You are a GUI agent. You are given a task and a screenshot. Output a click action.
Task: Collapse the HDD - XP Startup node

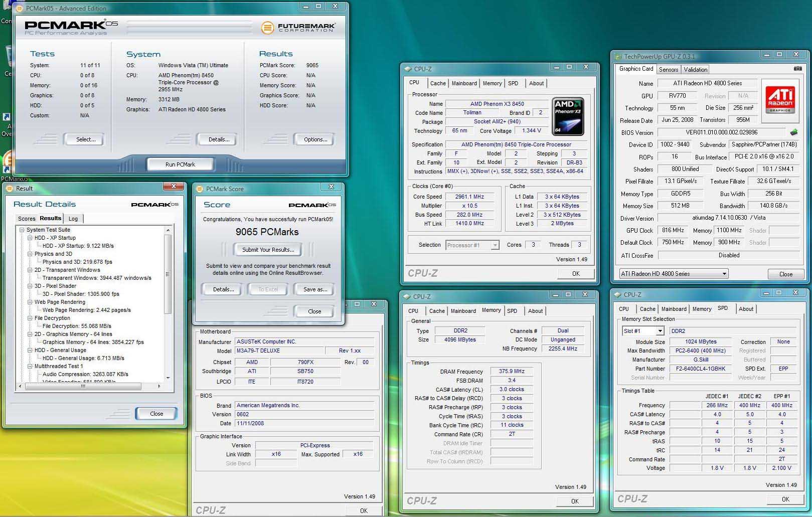pyautogui.click(x=30, y=238)
